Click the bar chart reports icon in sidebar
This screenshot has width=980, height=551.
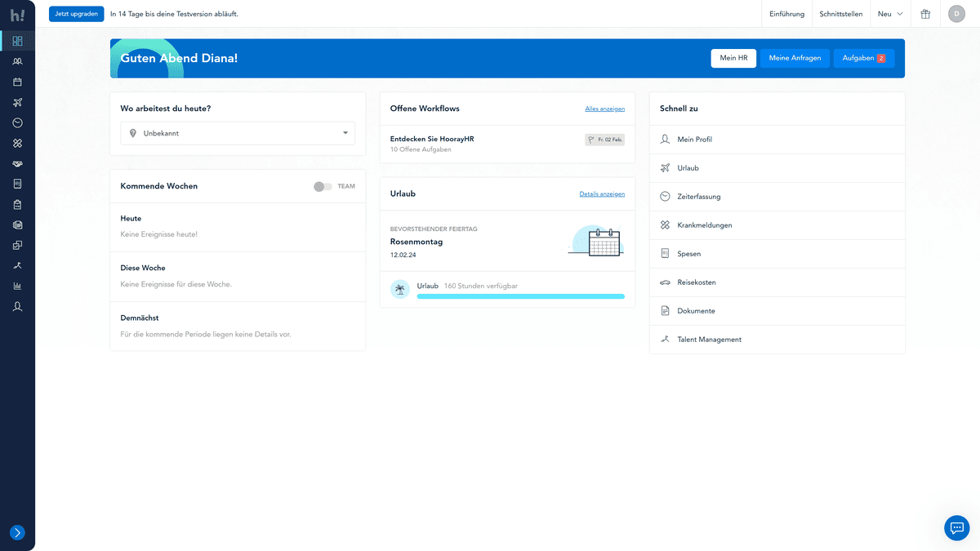tap(17, 286)
